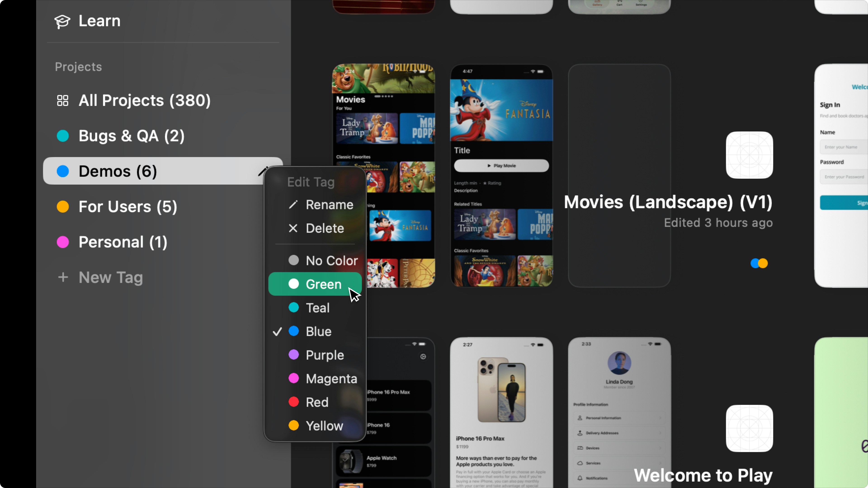Viewport: 868px width, 488px height.
Task: Select the checked Blue color option
Action: click(x=318, y=331)
